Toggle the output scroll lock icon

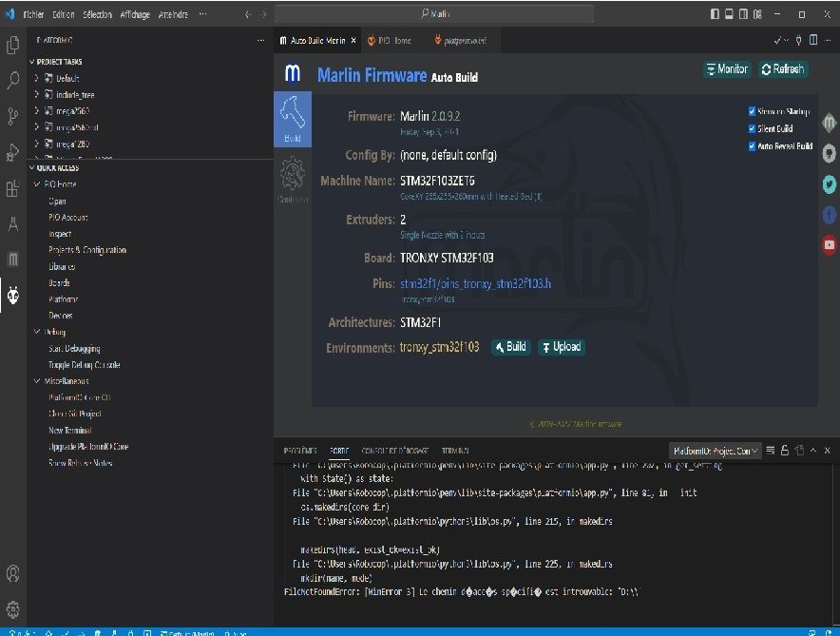785,451
